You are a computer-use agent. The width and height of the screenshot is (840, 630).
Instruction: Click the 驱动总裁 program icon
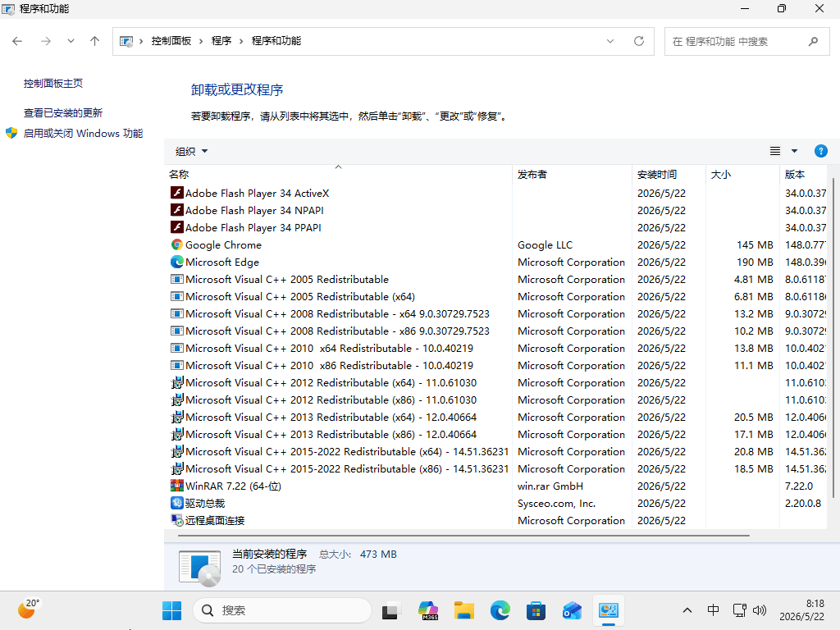point(177,503)
